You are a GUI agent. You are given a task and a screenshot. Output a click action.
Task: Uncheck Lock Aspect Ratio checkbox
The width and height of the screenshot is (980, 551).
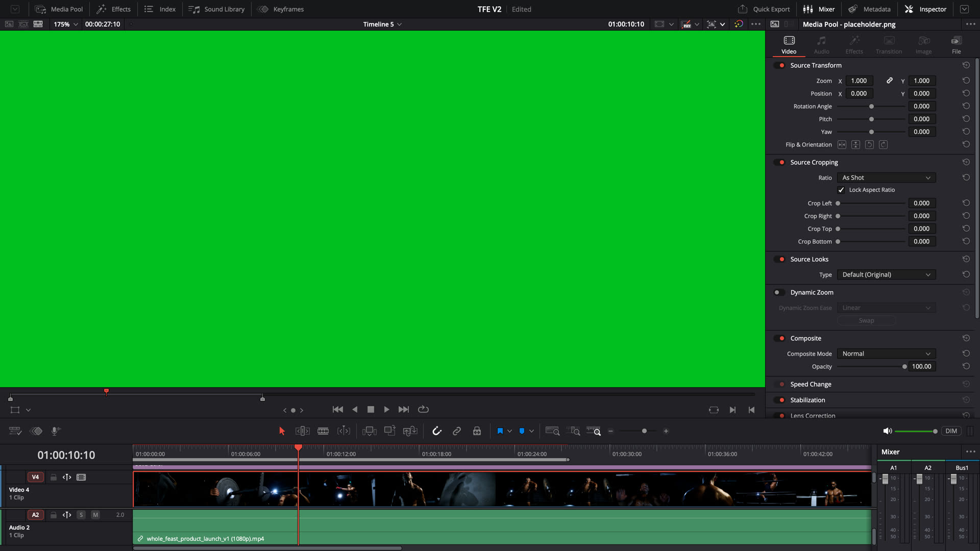pos(841,190)
